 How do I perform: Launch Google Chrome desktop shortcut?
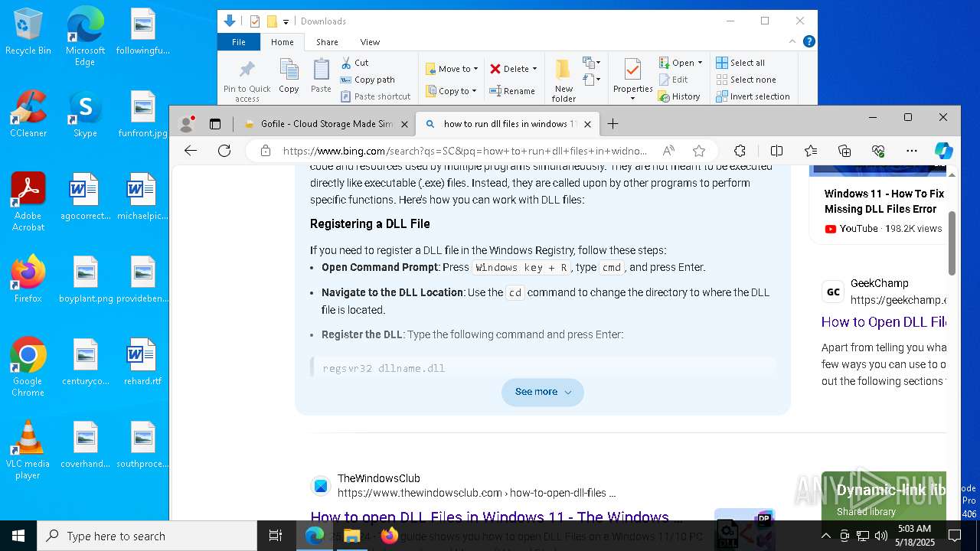click(28, 367)
